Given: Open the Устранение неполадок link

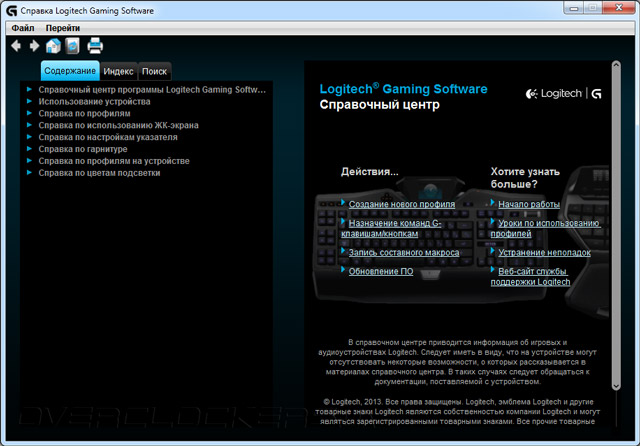Looking at the screenshot, I should pos(544,253).
